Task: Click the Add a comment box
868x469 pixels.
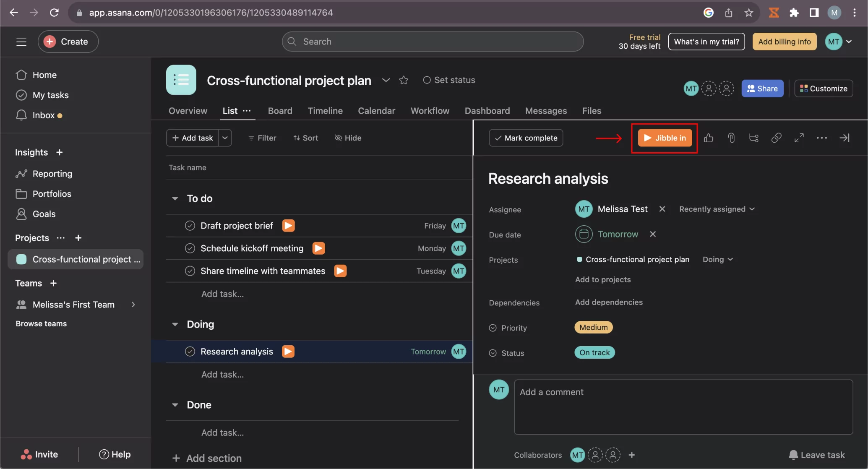Action: [x=683, y=407]
